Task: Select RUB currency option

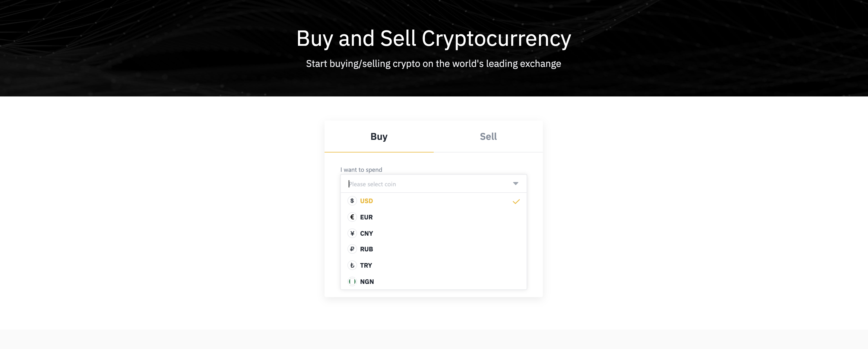Action: pos(433,249)
